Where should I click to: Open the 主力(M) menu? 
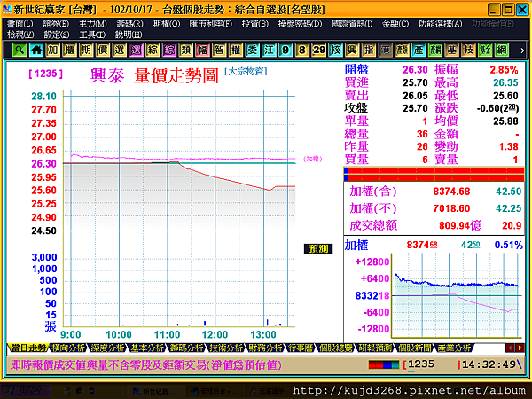coord(92,24)
